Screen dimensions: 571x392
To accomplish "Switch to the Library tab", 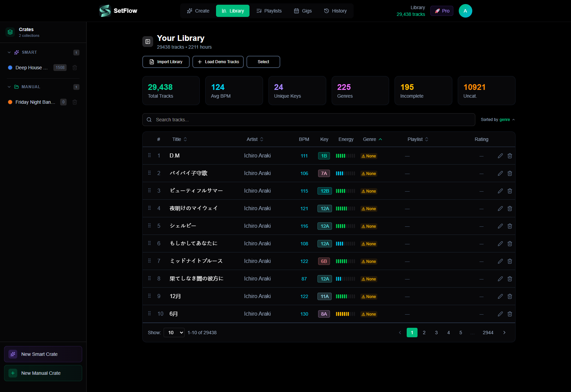I will click(x=233, y=11).
